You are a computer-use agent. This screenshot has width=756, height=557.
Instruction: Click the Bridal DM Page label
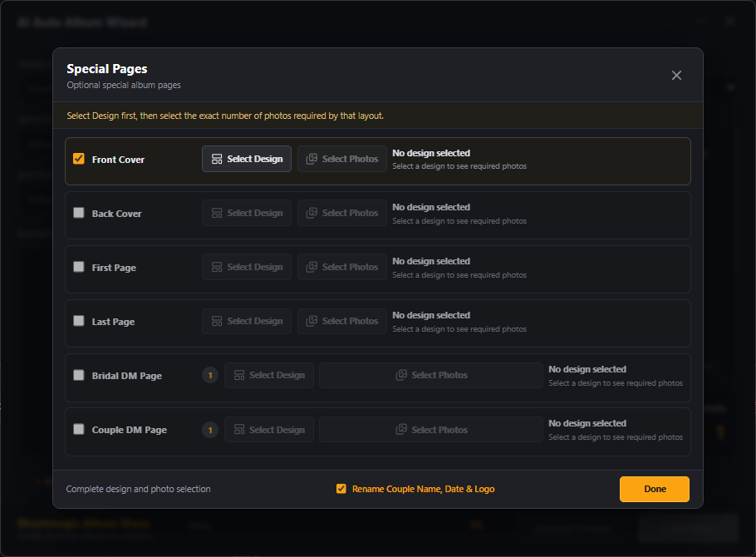[127, 376]
